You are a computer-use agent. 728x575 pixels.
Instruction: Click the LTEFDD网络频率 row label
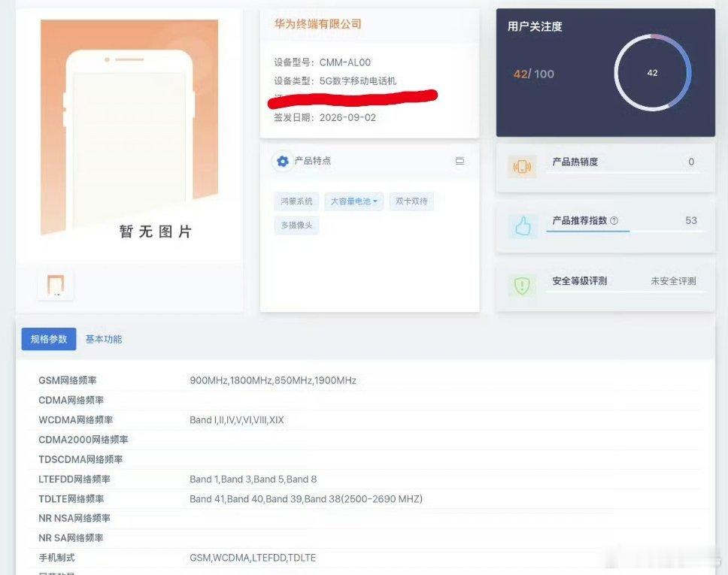tap(74, 479)
